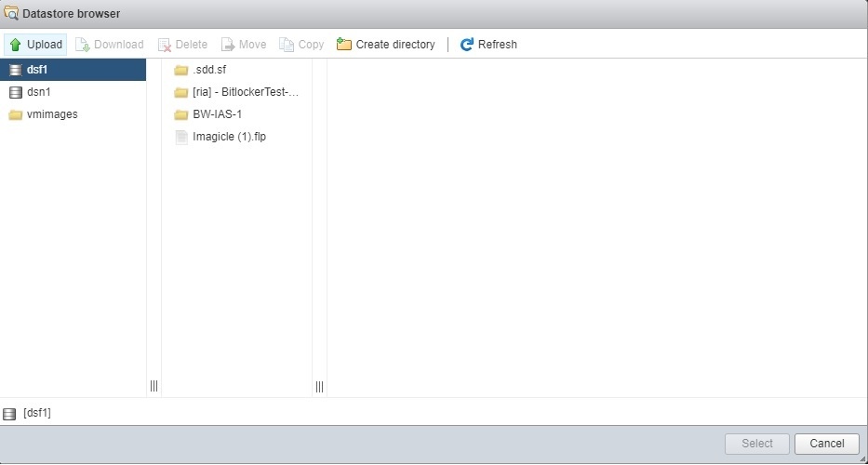Open the vmimages folder entry

click(x=52, y=114)
